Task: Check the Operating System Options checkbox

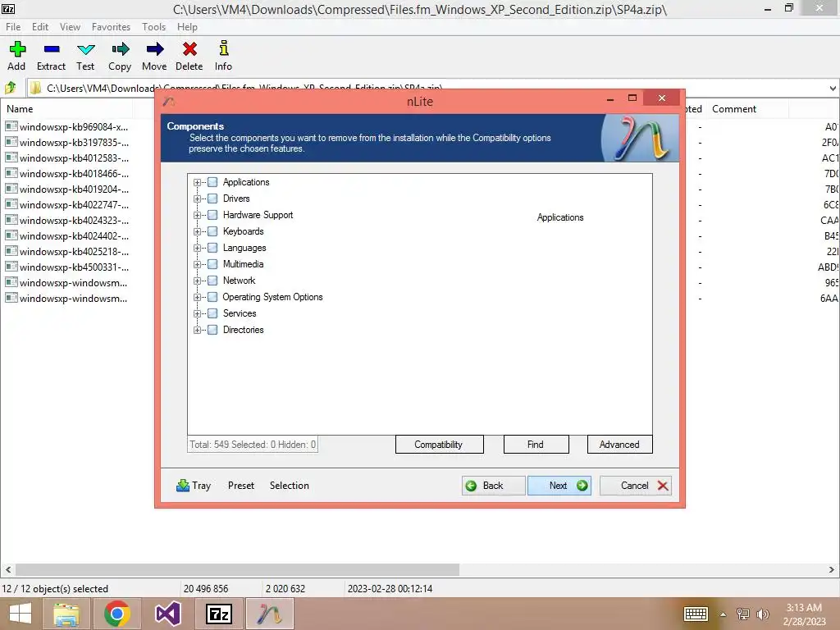Action: 212,297
